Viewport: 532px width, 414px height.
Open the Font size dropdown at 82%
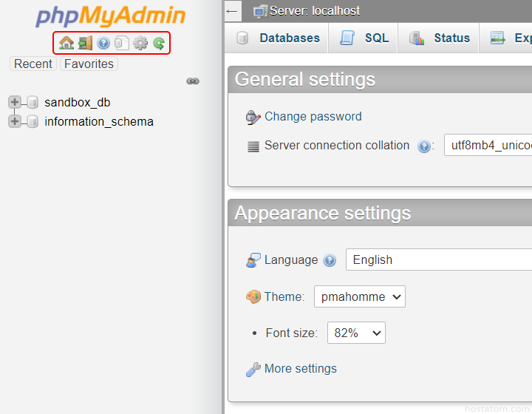click(356, 333)
